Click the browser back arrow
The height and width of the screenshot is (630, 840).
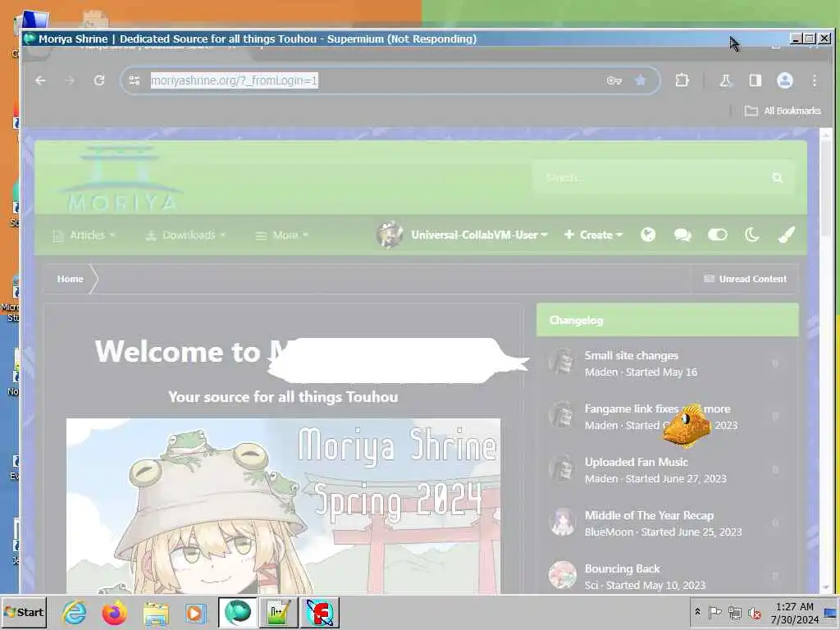tap(40, 80)
